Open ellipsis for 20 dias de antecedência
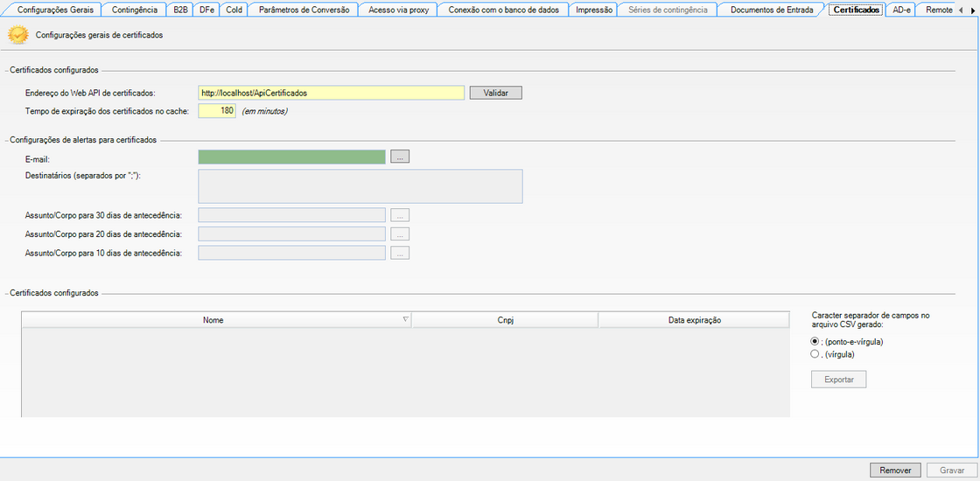This screenshot has height=481, width=980. point(400,234)
